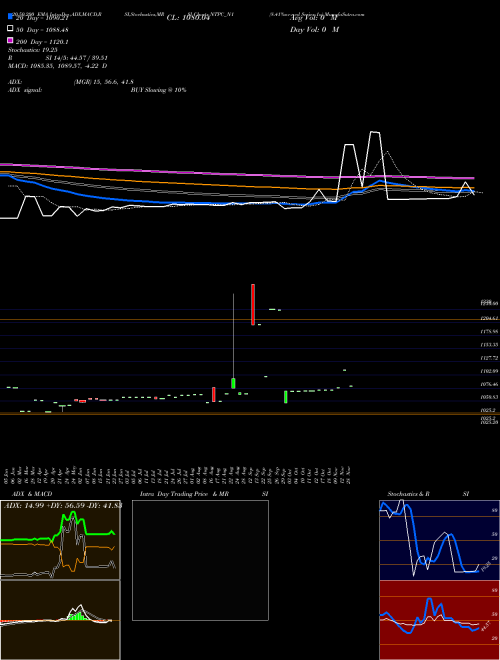The height and width of the screenshot is (660, 500).
Task: Click the magenta 200 Day EMA legend swatch
Action: tap(10, 40)
